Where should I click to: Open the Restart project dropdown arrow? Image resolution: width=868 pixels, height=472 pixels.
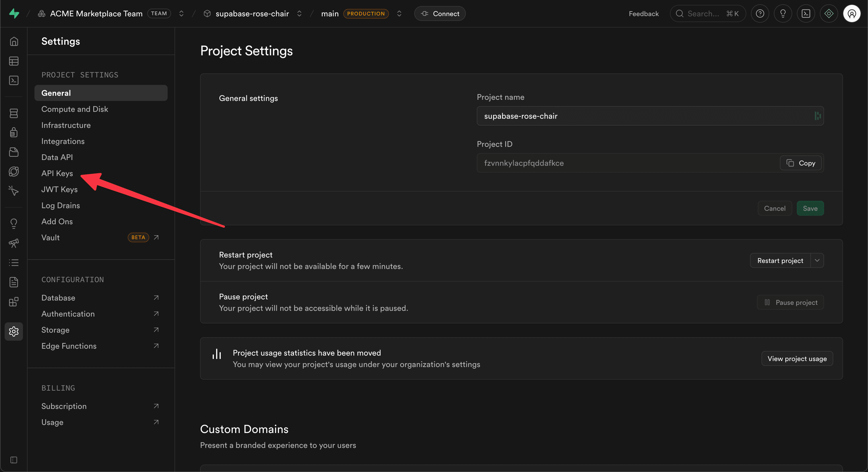pyautogui.click(x=817, y=260)
